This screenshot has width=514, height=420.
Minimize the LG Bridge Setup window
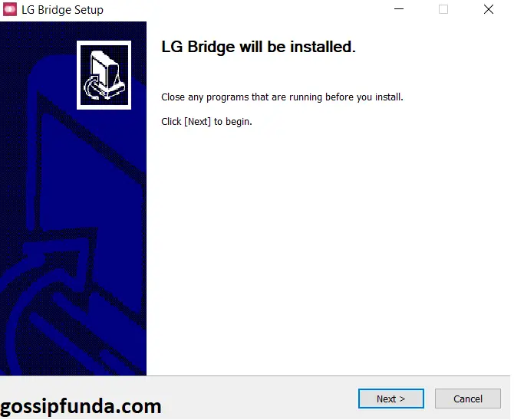click(x=399, y=9)
